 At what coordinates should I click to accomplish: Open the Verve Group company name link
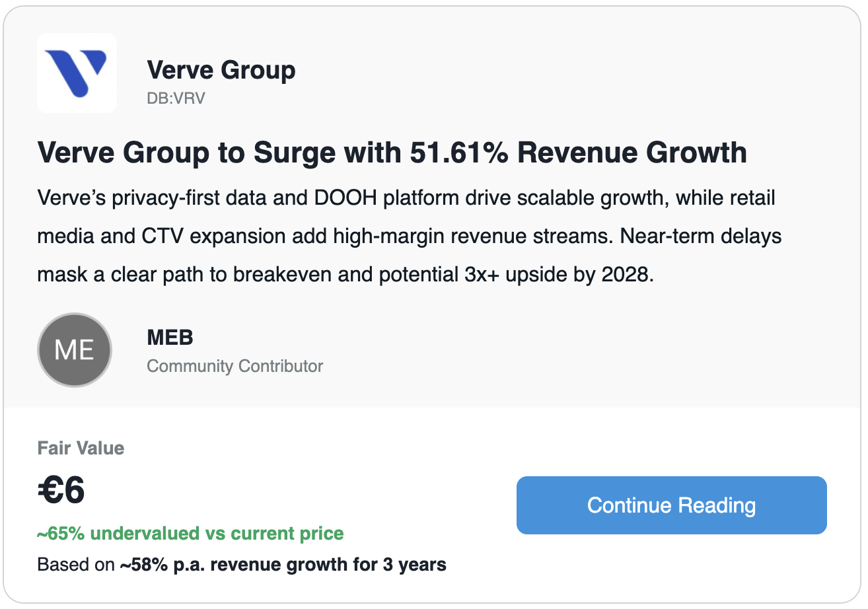coord(221,69)
